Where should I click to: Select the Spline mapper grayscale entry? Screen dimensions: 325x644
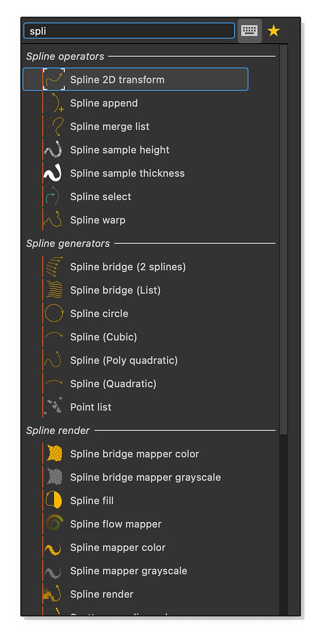pyautogui.click(x=128, y=570)
